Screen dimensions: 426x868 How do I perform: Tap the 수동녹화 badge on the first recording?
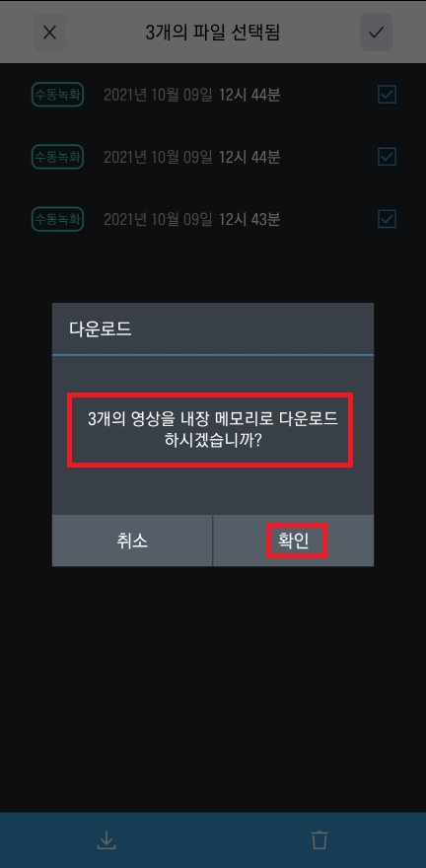click(57, 95)
